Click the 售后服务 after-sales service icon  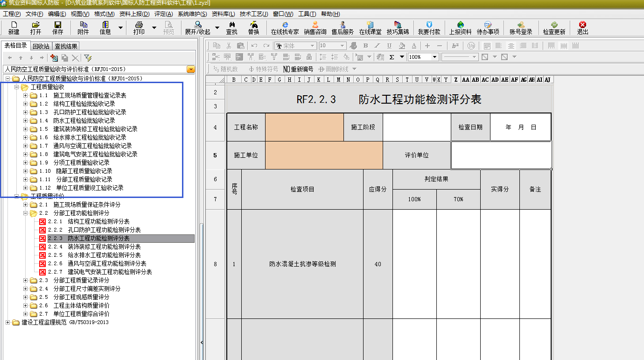point(343,28)
